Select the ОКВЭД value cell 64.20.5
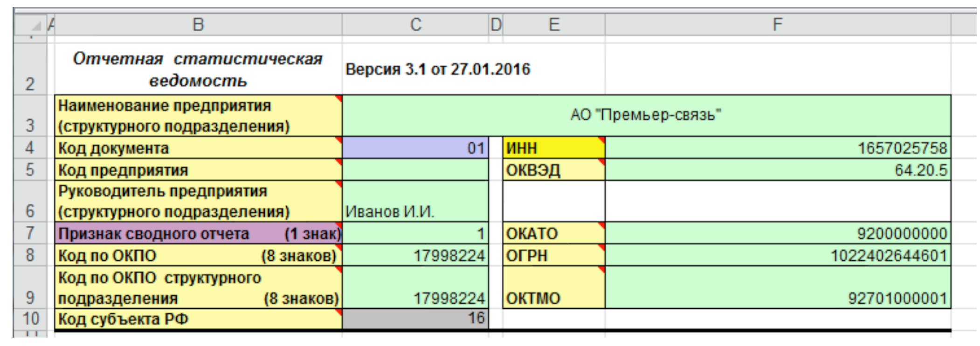This screenshot has height=346, width=980. (x=777, y=170)
